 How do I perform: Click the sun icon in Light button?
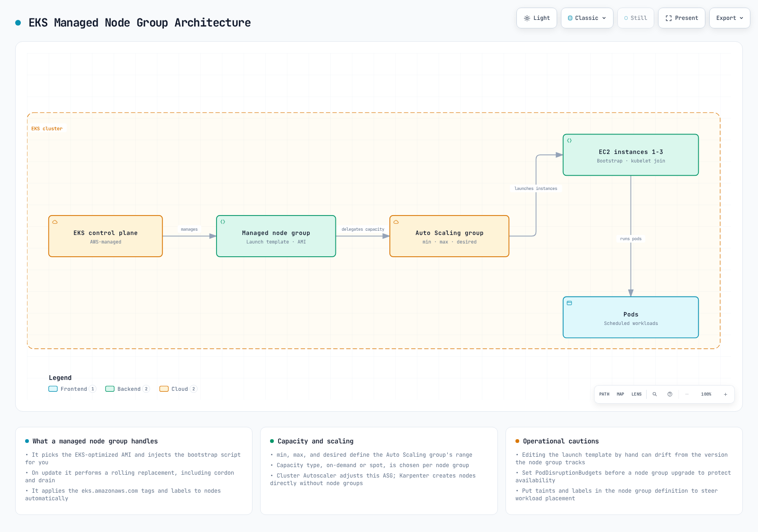pyautogui.click(x=527, y=18)
